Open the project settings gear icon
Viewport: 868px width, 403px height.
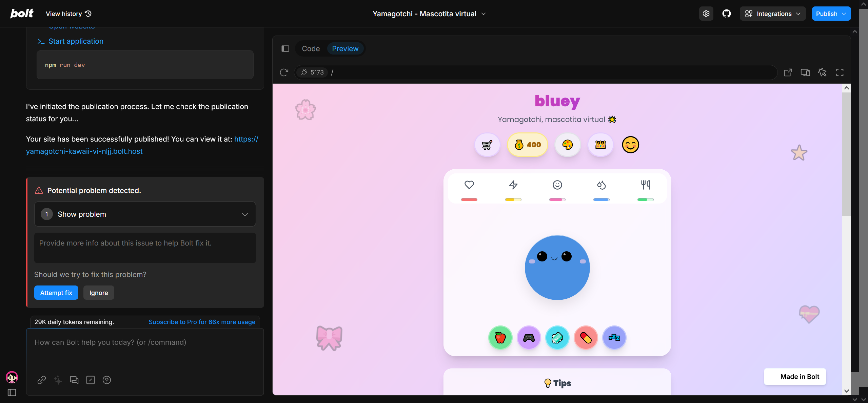click(706, 14)
